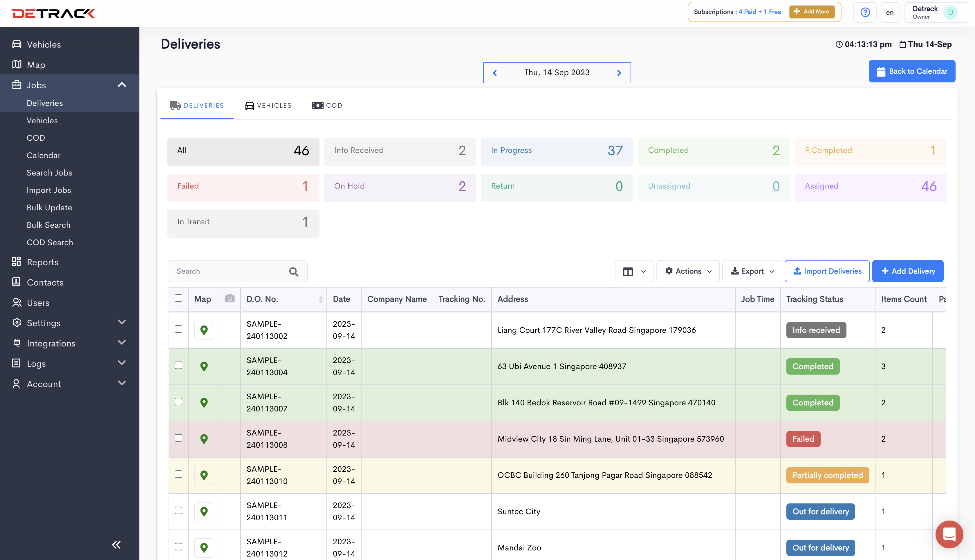Advance to next day with right arrow
This screenshot has width=975, height=560.
(x=619, y=73)
